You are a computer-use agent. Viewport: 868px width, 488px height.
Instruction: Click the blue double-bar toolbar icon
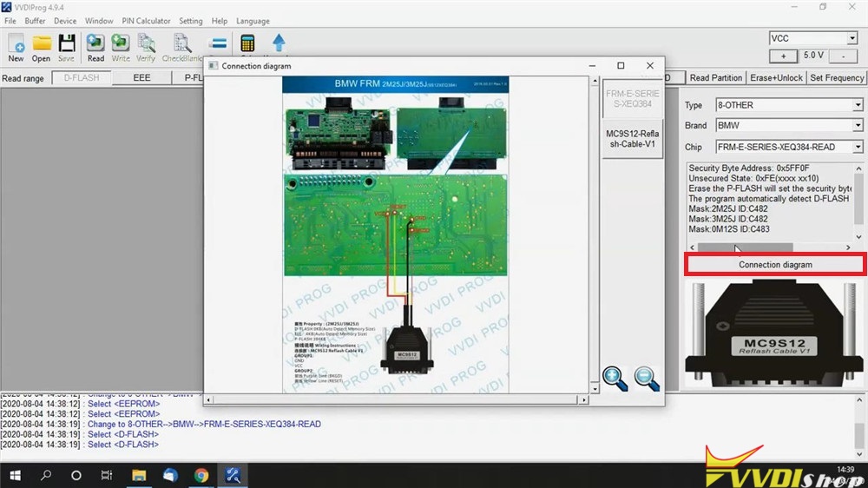point(219,43)
